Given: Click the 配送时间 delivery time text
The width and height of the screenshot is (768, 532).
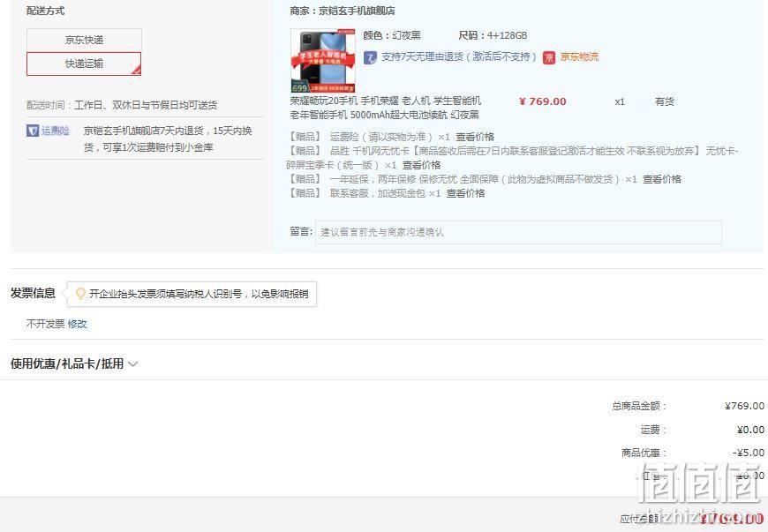Looking at the screenshot, I should click(122, 105).
